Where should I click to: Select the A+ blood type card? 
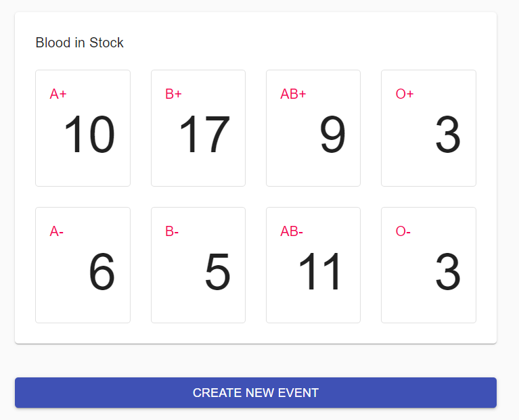(x=83, y=128)
